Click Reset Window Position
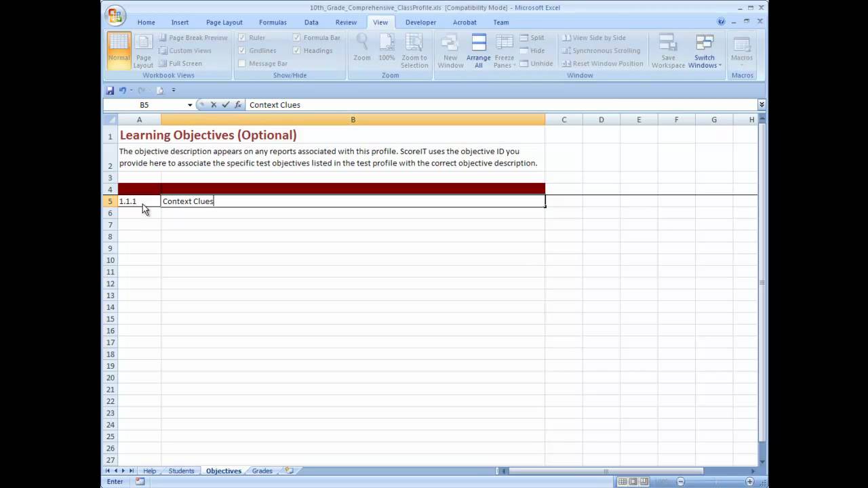 click(x=602, y=64)
